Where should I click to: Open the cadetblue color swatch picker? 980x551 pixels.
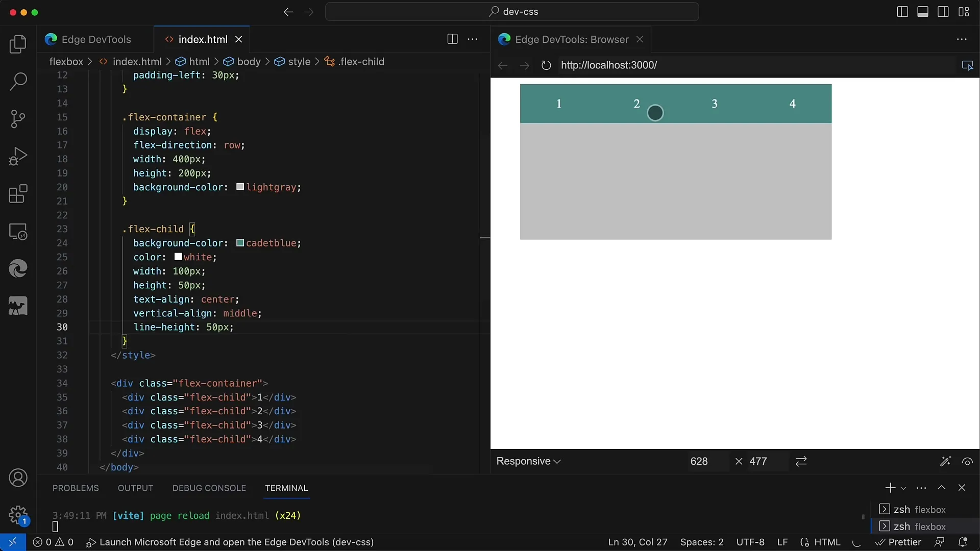click(240, 243)
